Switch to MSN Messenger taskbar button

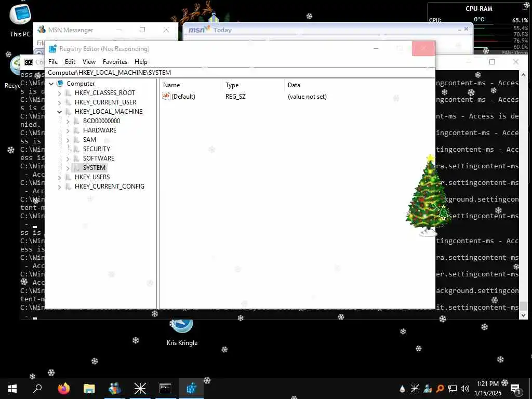tap(115, 389)
